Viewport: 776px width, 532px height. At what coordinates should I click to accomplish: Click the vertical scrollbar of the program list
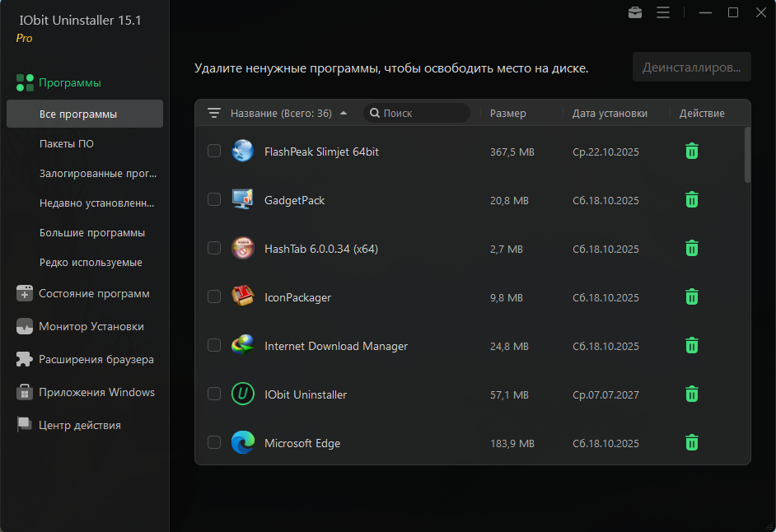747,155
